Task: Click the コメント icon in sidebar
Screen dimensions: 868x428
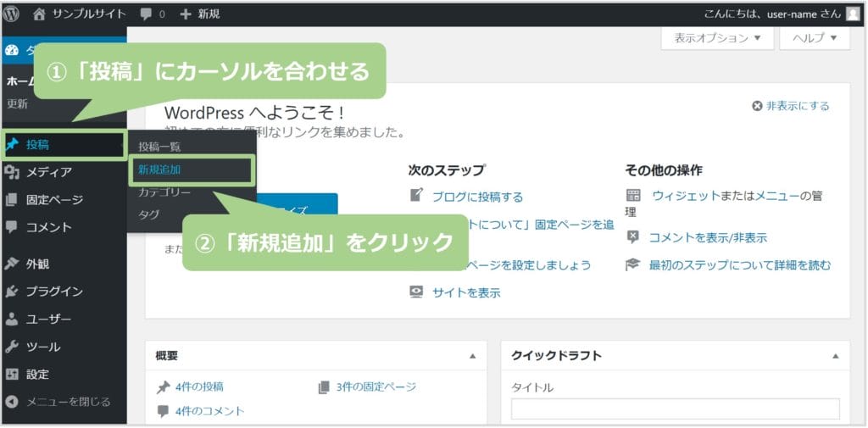Action: 12,227
